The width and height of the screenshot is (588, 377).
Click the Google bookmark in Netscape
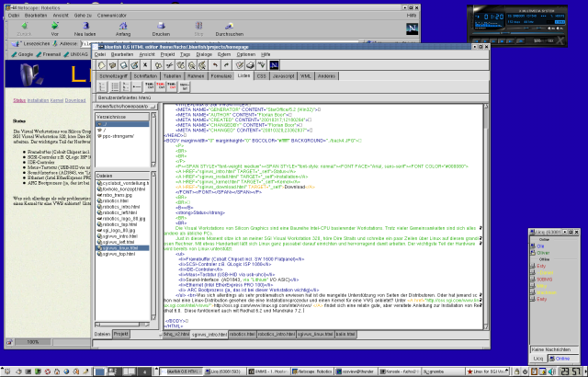point(22,54)
